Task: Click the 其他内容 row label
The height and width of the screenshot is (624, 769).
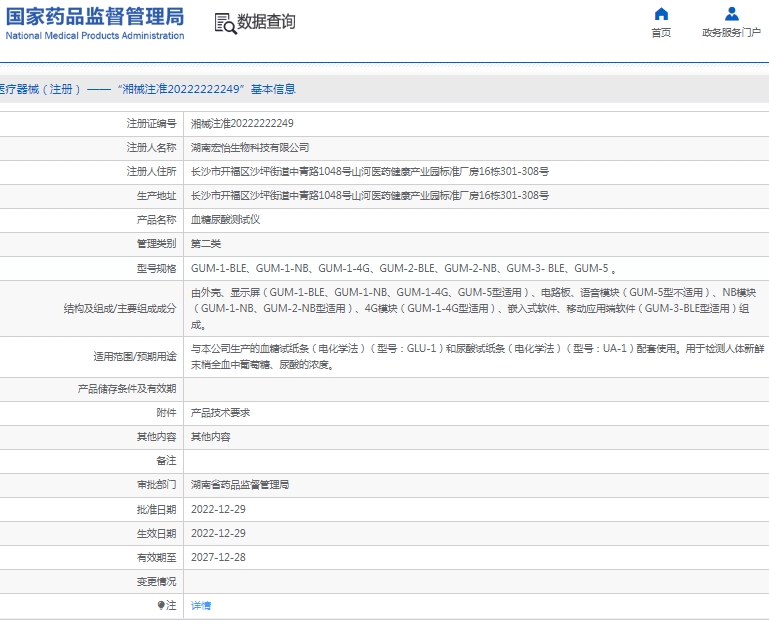Action: point(156,437)
